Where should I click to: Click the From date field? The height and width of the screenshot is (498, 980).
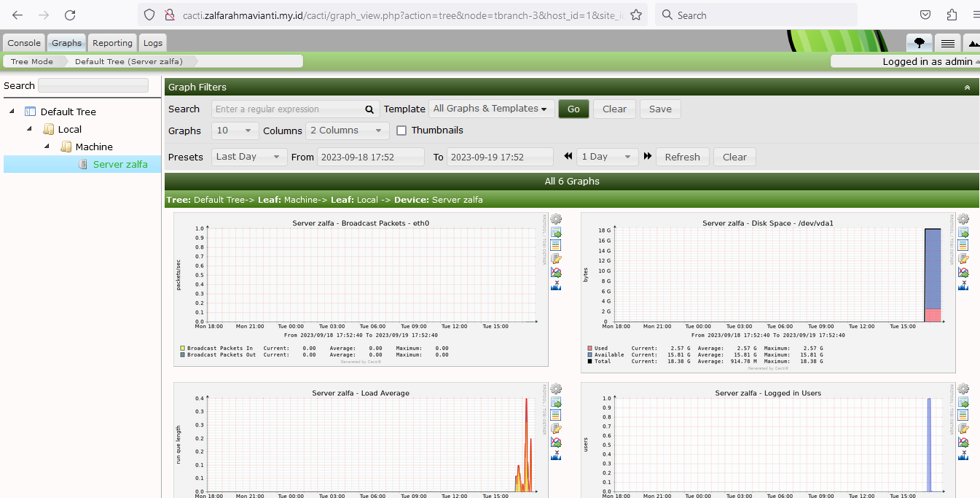coord(370,157)
